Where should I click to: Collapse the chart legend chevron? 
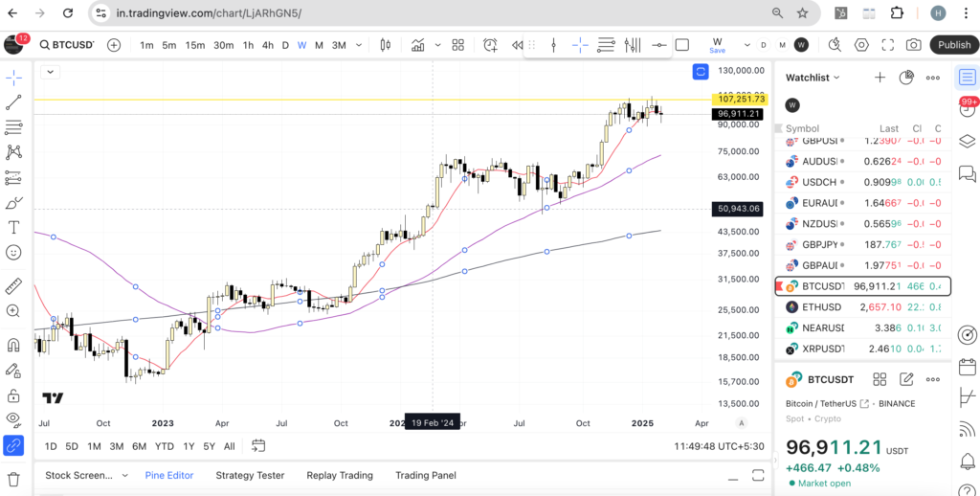(51, 72)
